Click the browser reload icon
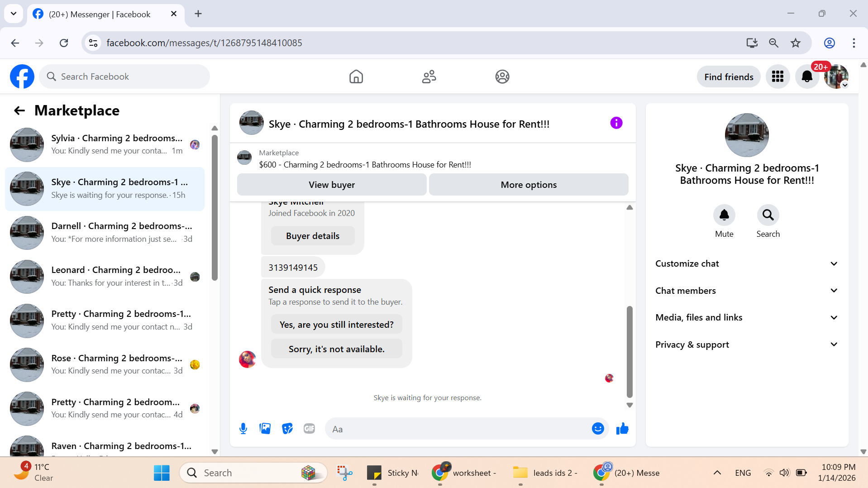This screenshot has width=868, height=488. pyautogui.click(x=64, y=43)
